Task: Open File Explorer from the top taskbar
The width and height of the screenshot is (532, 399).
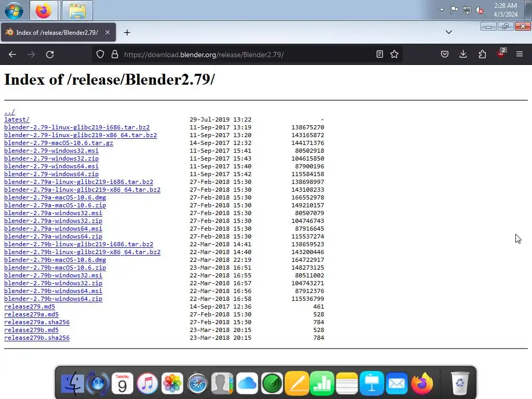Action: point(77,10)
